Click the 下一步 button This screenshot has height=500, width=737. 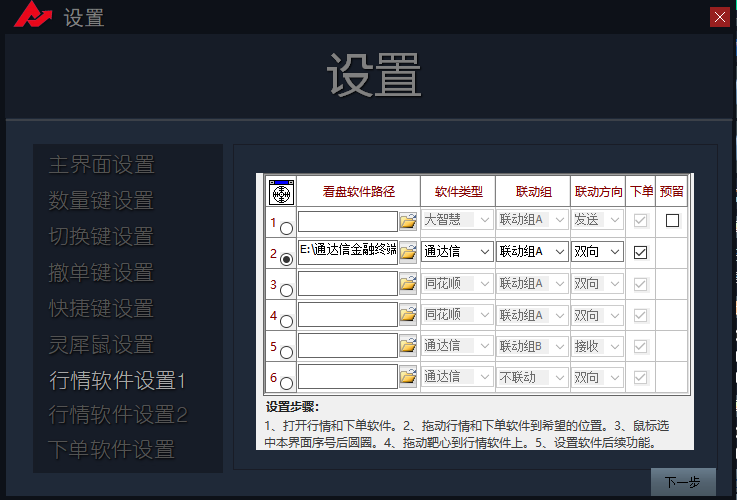click(683, 482)
